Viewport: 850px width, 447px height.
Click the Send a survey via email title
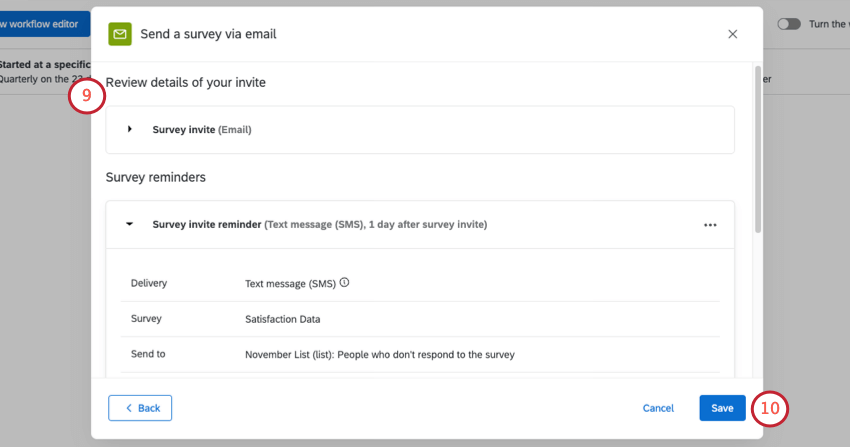tap(208, 34)
